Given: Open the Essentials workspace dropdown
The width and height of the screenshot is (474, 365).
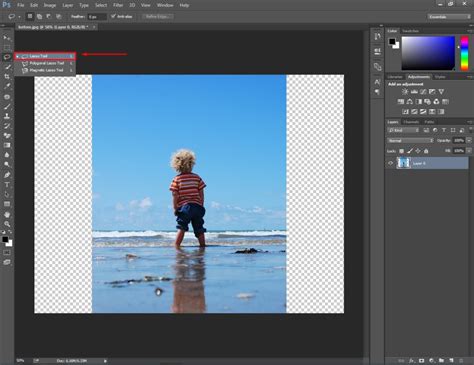Looking at the screenshot, I should point(449,16).
